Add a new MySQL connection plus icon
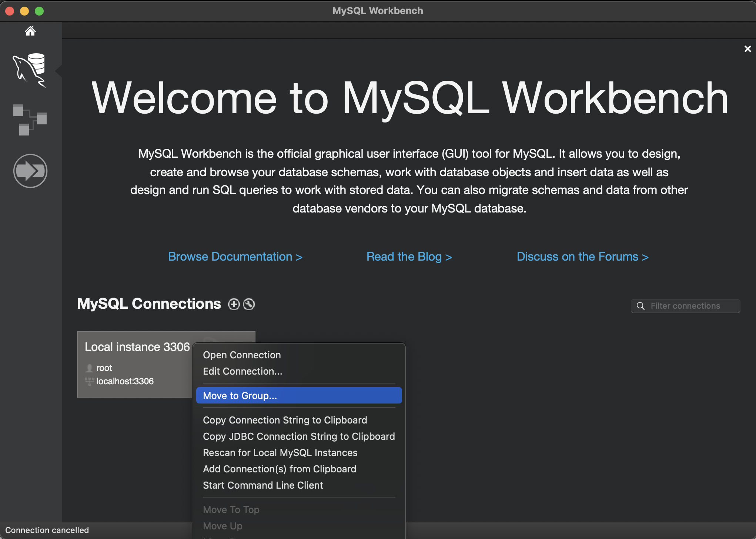 coord(234,304)
